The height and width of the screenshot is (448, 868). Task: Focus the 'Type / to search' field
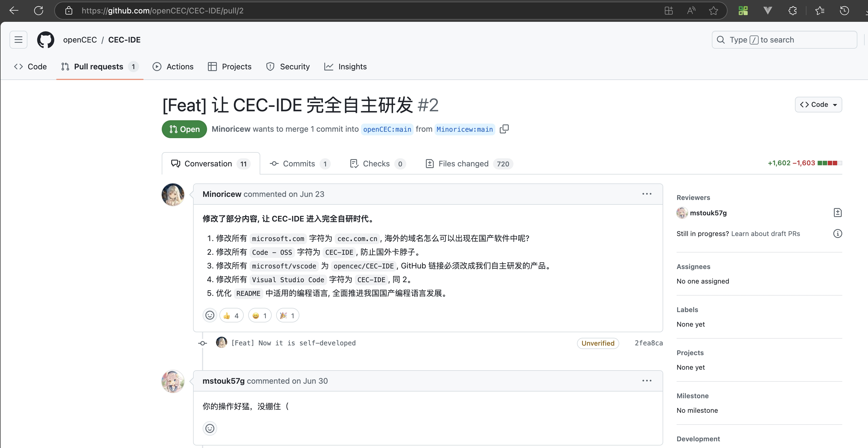pyautogui.click(x=784, y=40)
